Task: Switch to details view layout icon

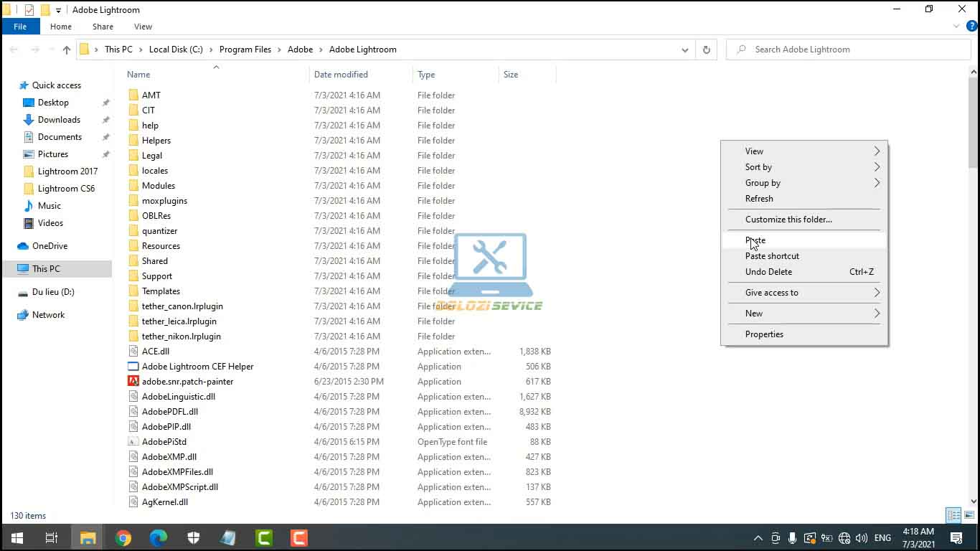Action: click(953, 515)
